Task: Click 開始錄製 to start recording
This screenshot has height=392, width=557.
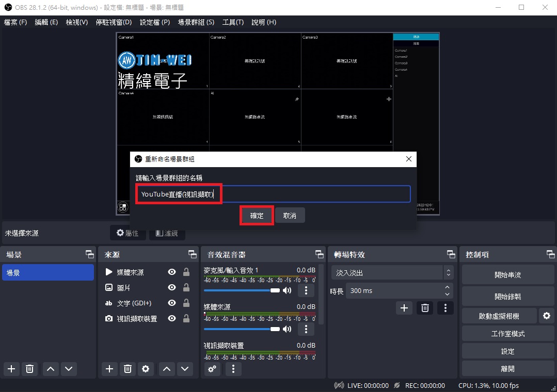Action: click(x=507, y=297)
